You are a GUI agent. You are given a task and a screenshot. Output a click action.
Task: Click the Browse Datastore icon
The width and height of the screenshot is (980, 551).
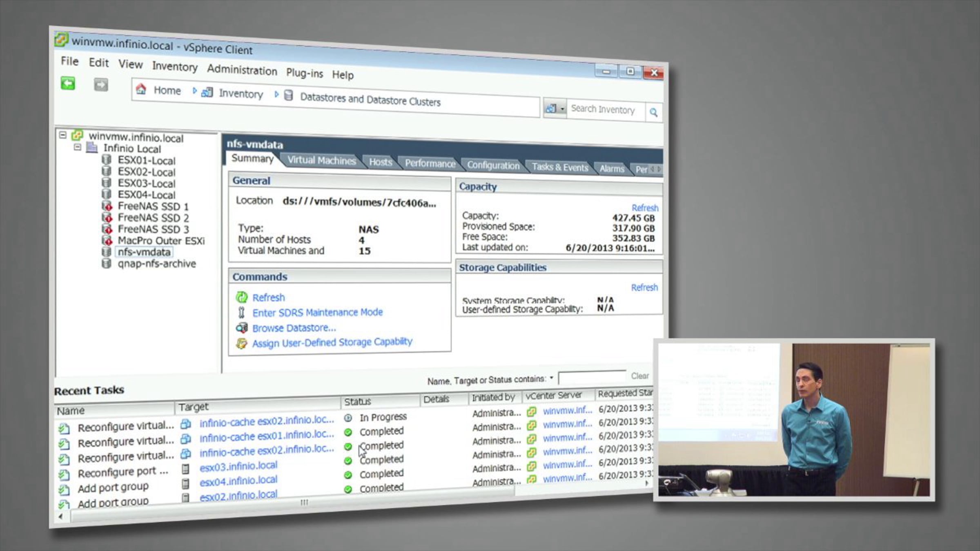[x=242, y=328]
